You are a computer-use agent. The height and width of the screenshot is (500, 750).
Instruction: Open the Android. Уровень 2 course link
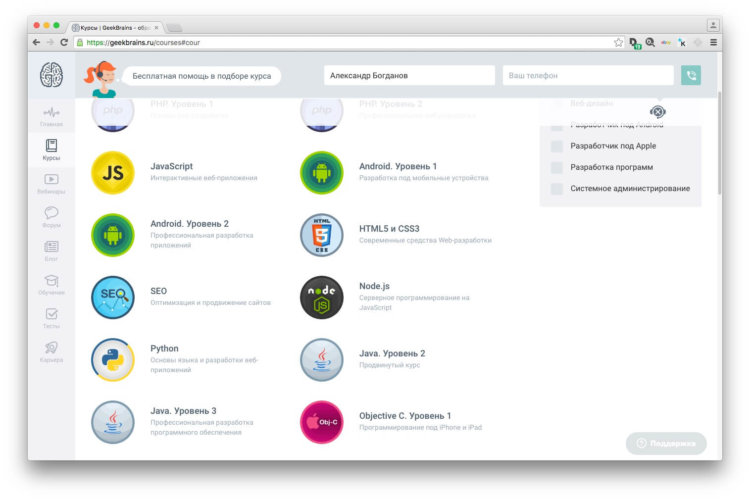tap(189, 223)
